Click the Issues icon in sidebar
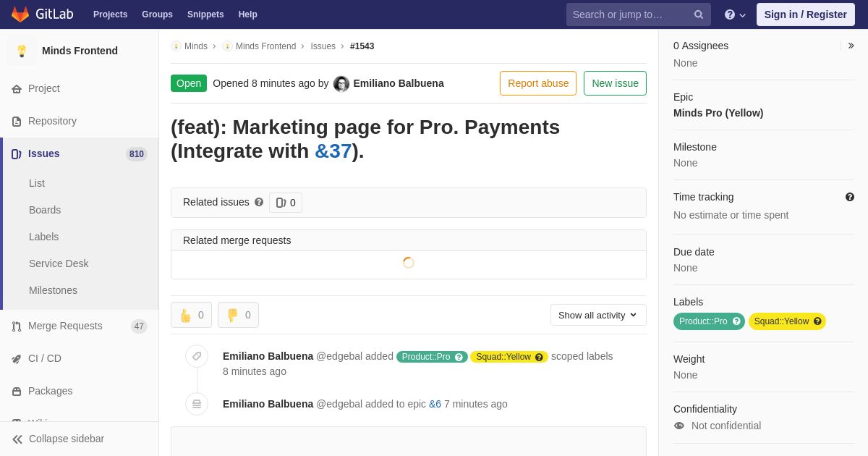The height and width of the screenshot is (456, 868). click(x=17, y=154)
